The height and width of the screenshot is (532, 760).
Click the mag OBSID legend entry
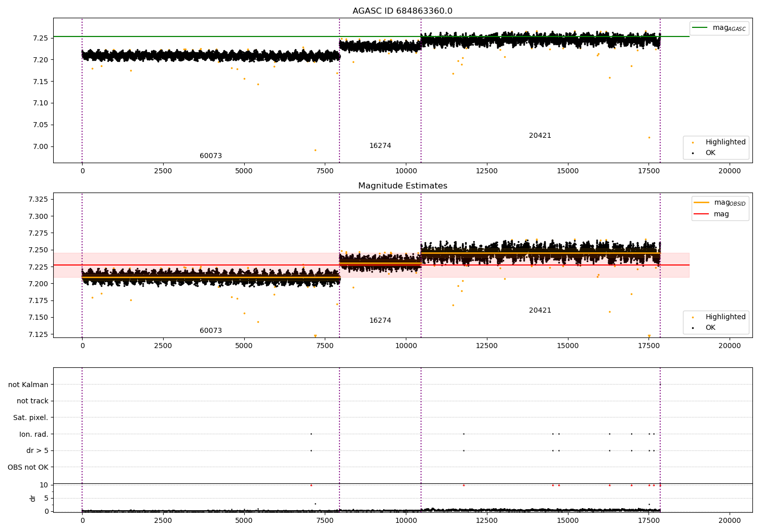pos(720,203)
